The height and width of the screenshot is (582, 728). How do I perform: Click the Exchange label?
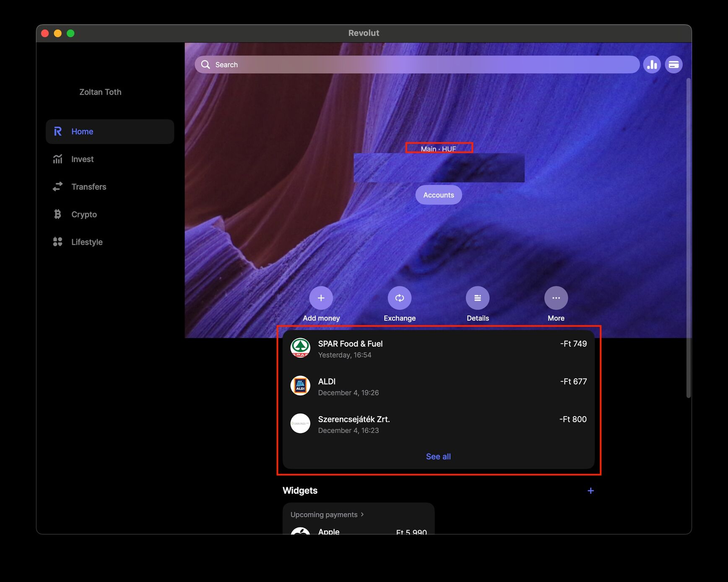[x=400, y=318]
